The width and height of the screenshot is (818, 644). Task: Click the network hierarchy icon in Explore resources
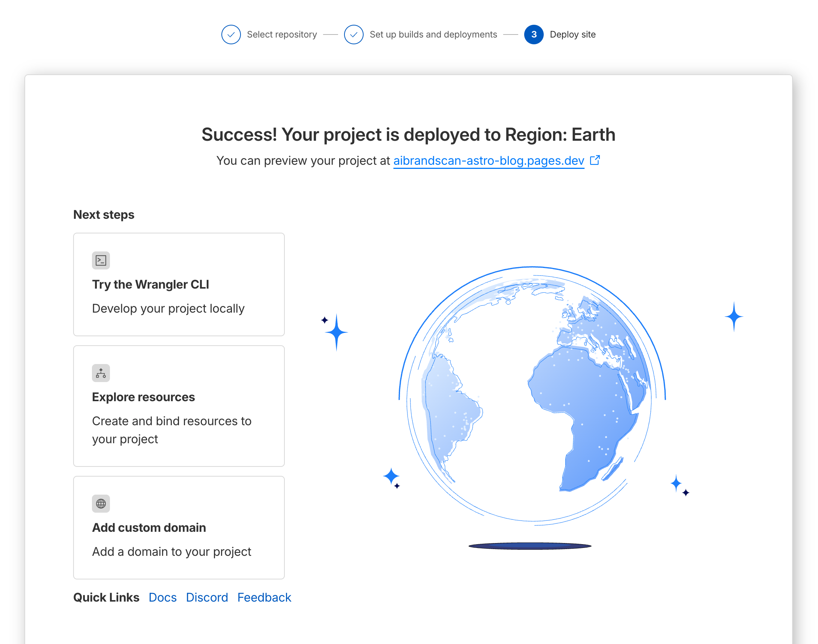101,373
